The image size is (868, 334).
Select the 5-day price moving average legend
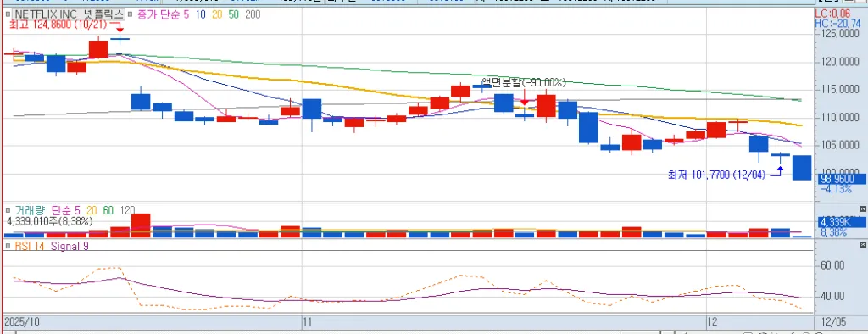click(x=186, y=14)
